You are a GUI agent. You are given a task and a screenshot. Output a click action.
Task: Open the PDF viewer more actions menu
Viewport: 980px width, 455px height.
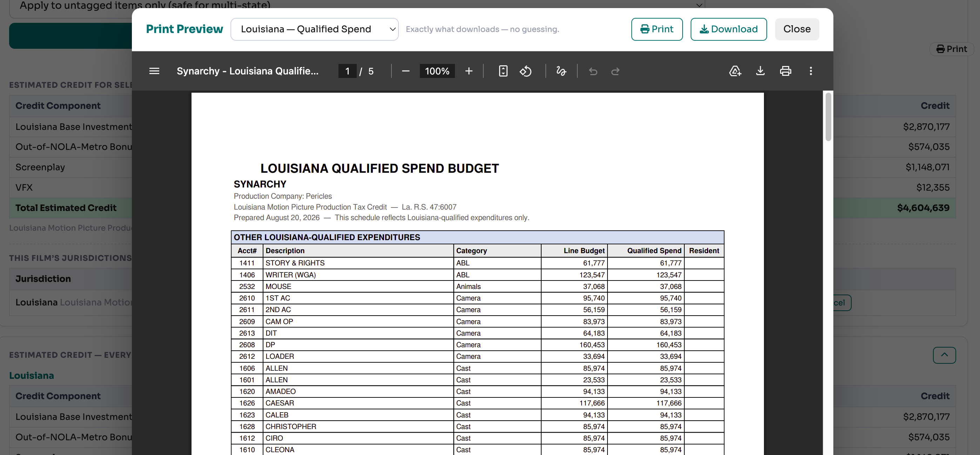810,71
